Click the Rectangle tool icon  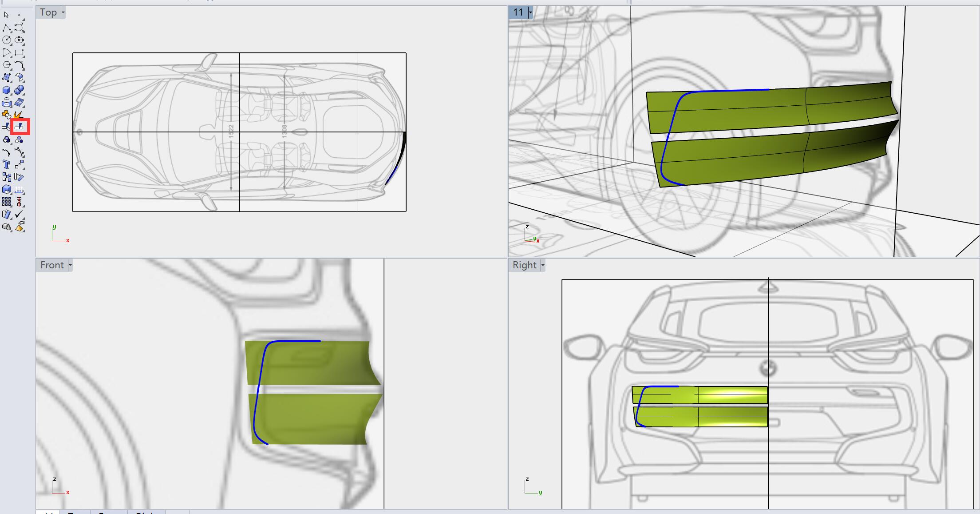(x=19, y=52)
